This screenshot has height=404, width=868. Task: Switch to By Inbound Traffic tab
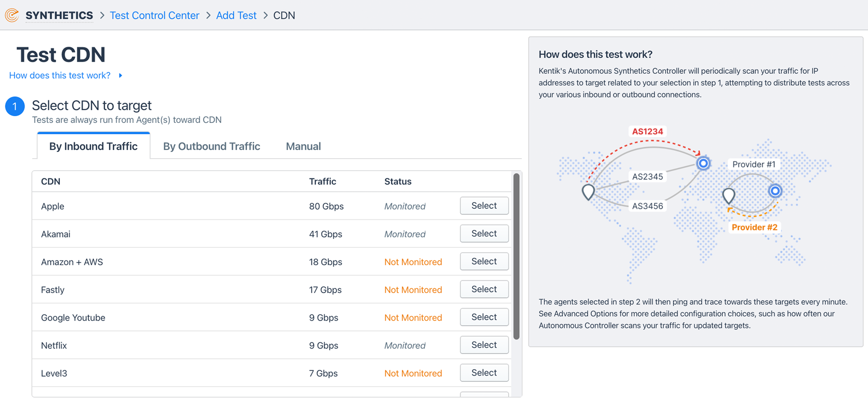tap(94, 146)
